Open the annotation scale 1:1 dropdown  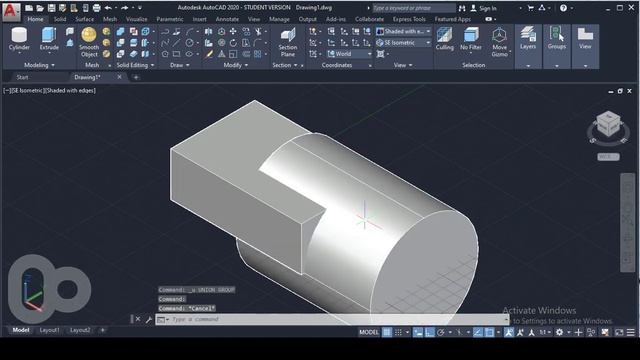pyautogui.click(x=545, y=332)
